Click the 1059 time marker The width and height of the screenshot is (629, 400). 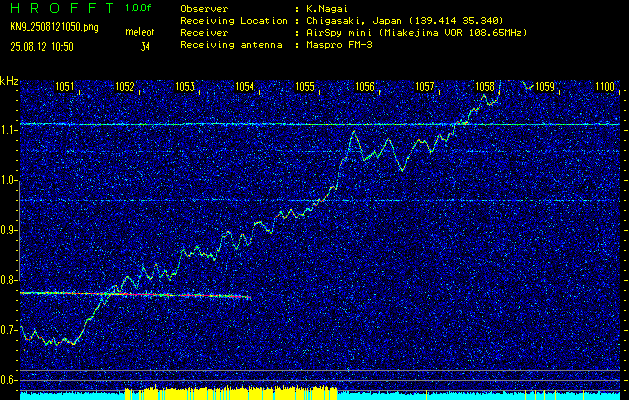[545, 86]
